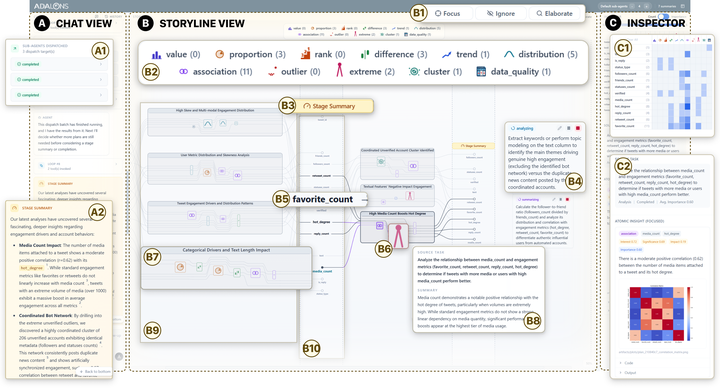Click the Elaborate button
The image size is (720, 388).
click(x=555, y=14)
